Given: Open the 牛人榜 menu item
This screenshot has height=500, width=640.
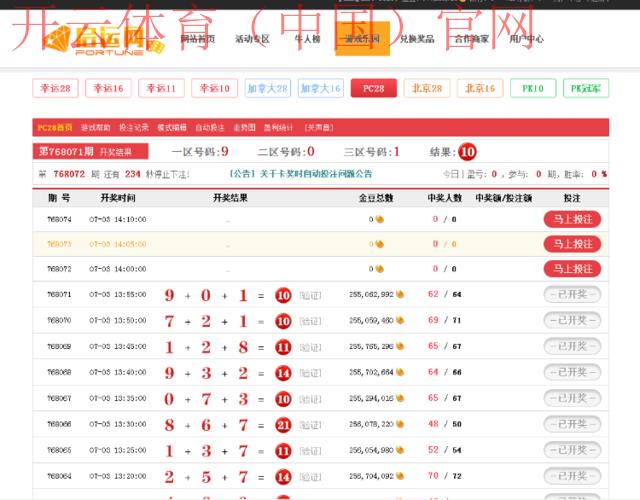Looking at the screenshot, I should [307, 39].
